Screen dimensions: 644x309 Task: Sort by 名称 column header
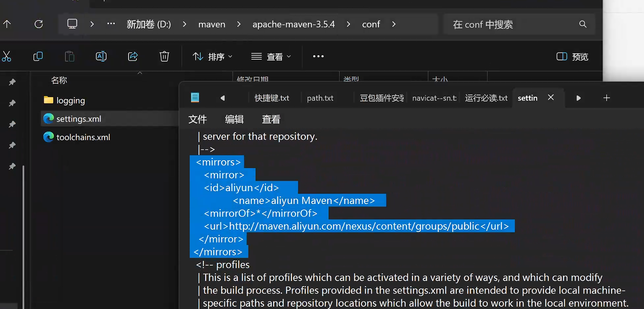point(59,80)
